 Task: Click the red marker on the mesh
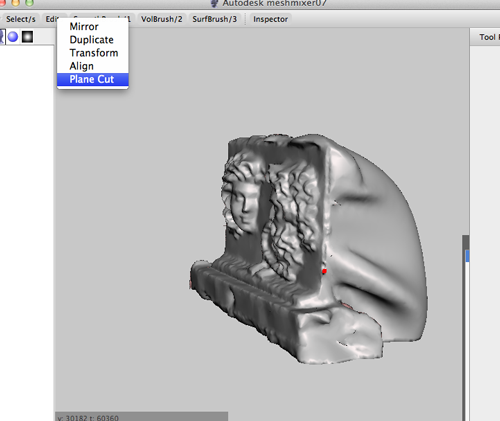click(x=324, y=271)
